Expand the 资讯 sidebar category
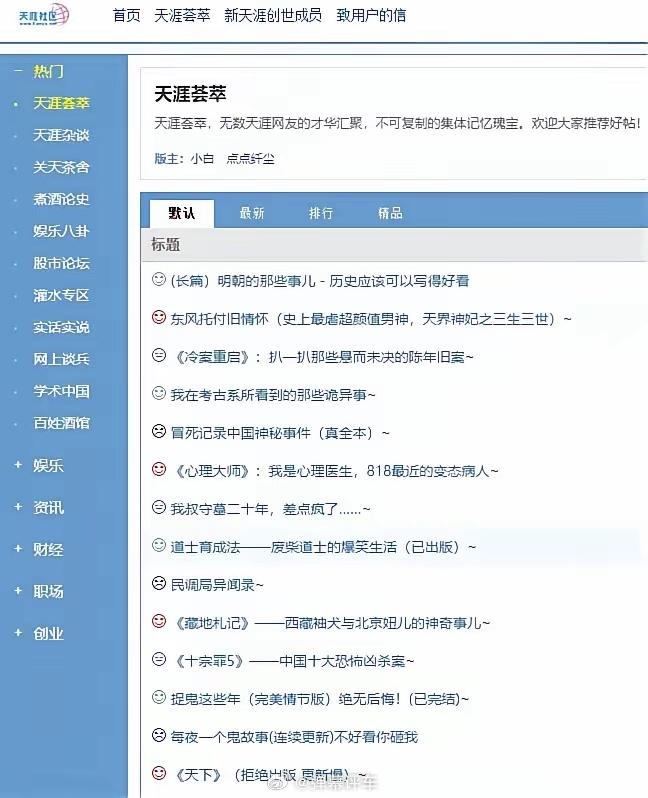This screenshot has width=648, height=798. [x=18, y=507]
